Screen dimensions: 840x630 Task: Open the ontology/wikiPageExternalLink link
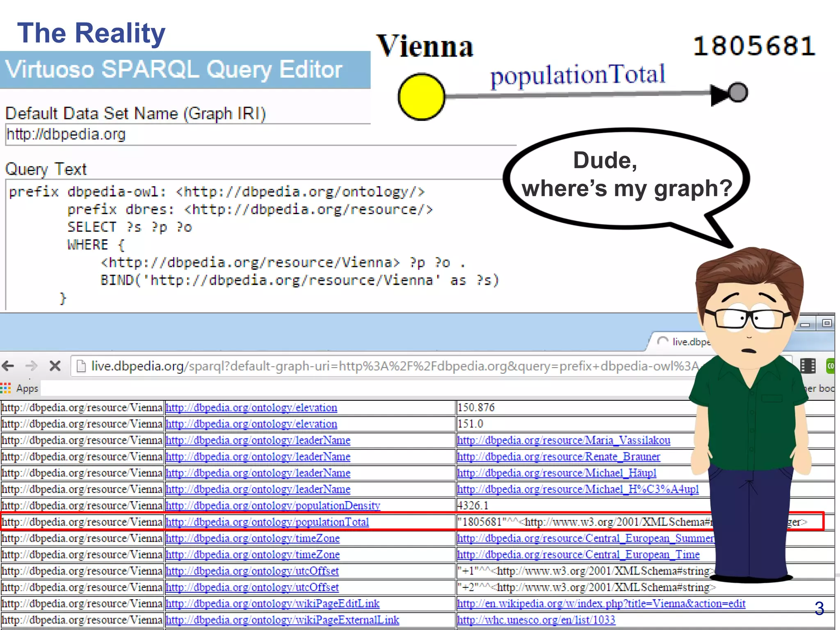(283, 620)
